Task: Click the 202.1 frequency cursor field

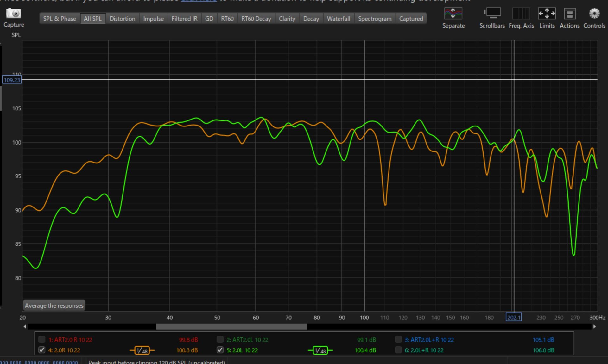Action: click(513, 317)
